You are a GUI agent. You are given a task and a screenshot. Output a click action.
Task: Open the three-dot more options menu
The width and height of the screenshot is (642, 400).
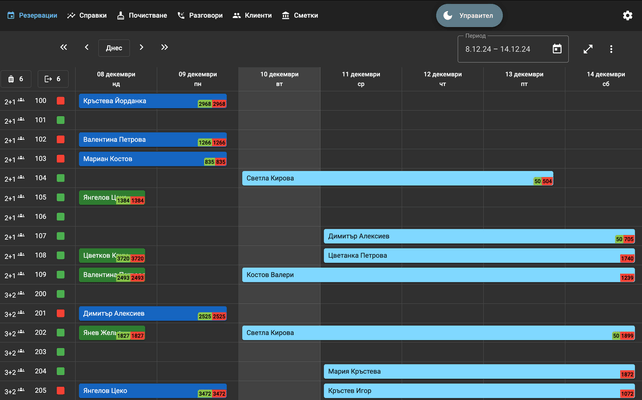click(x=611, y=48)
